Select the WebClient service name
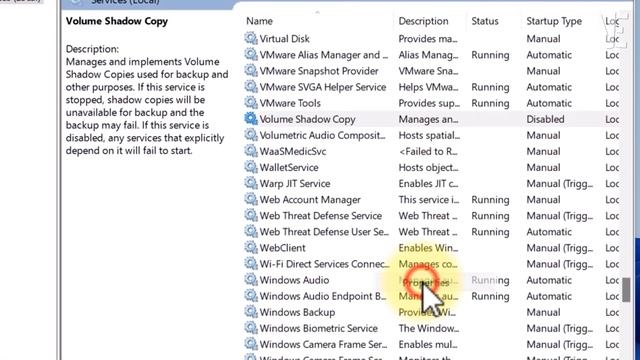Screen dimensions: 640x360 [x=282, y=248]
